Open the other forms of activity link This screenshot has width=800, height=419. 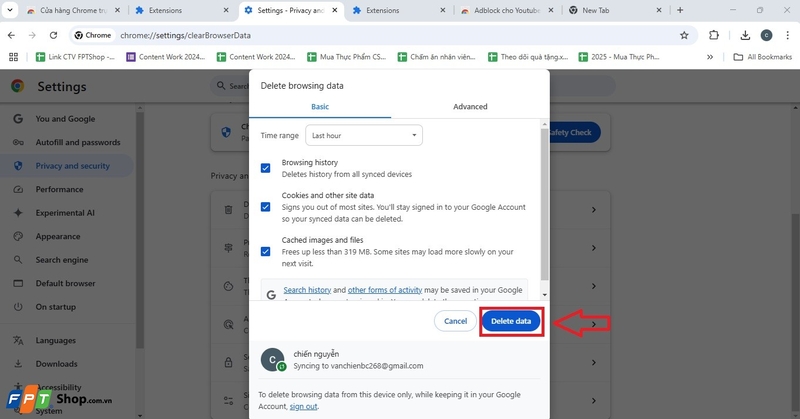pyautogui.click(x=385, y=290)
